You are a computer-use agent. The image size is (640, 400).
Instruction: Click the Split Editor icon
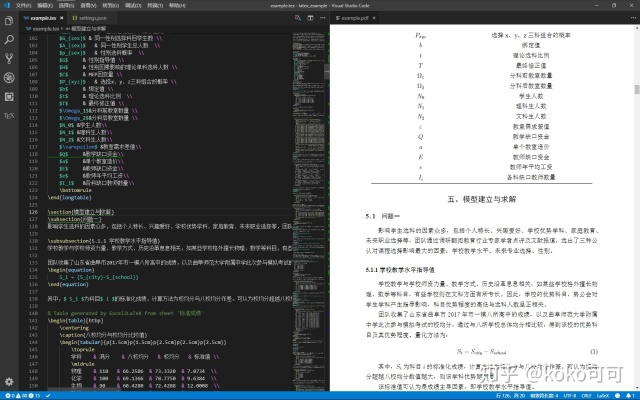click(310, 18)
